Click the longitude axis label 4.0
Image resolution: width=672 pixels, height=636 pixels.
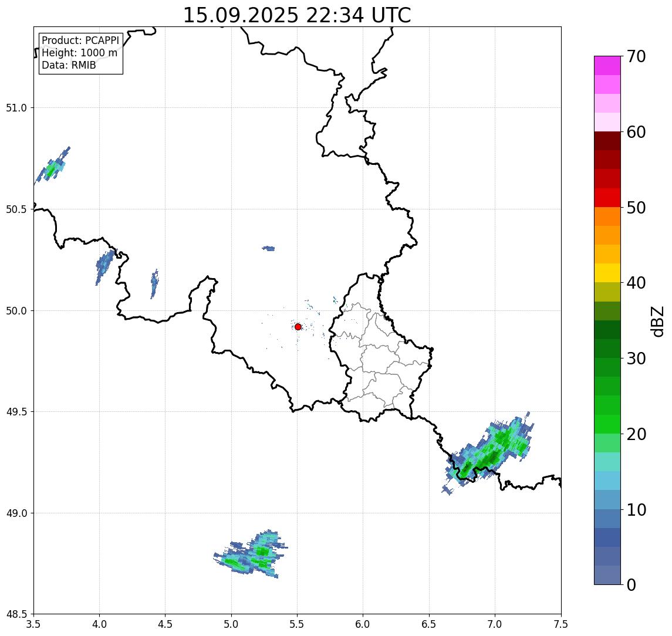tap(99, 624)
